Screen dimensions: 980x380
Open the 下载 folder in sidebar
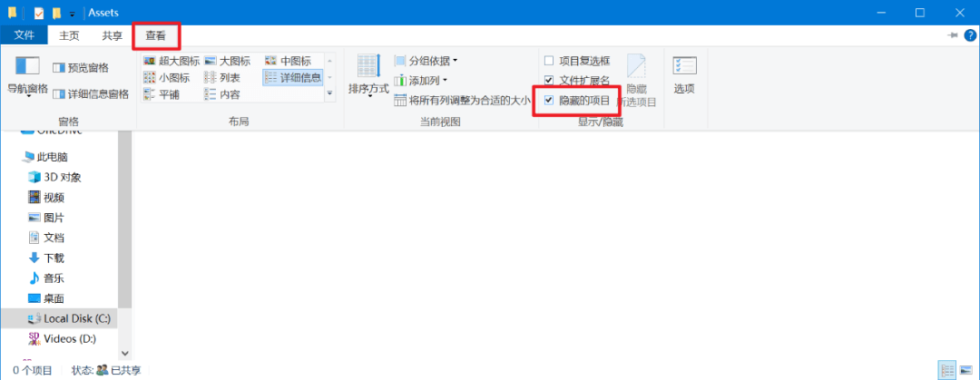click(46, 258)
